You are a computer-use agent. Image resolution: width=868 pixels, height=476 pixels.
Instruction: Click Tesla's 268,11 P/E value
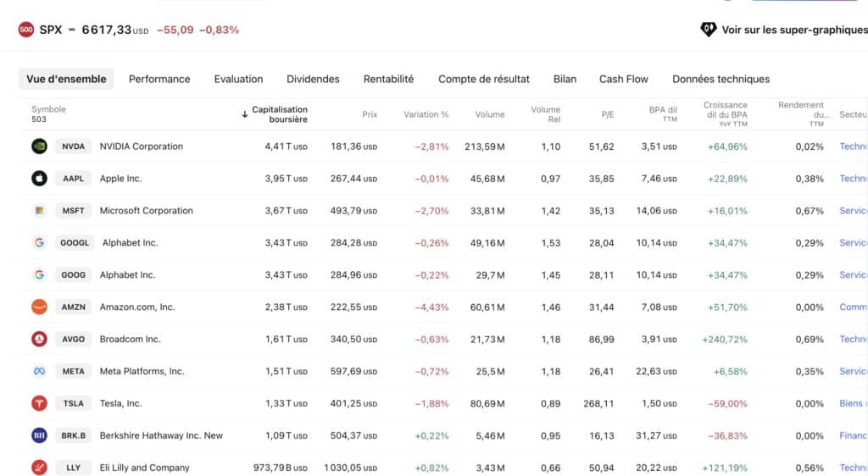point(598,403)
